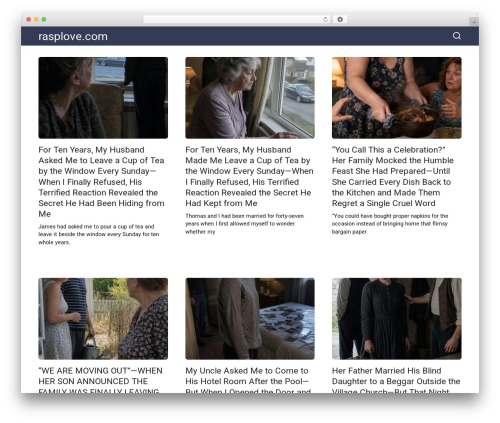Click excerpt 'Thomas and I had been married'
This screenshot has height=423, width=500.
[x=245, y=224]
